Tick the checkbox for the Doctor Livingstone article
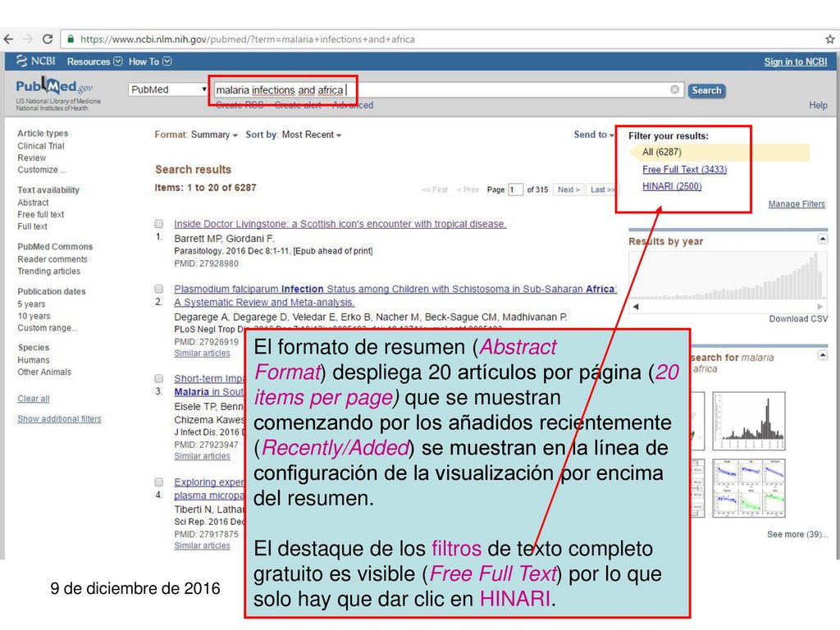 (159, 224)
